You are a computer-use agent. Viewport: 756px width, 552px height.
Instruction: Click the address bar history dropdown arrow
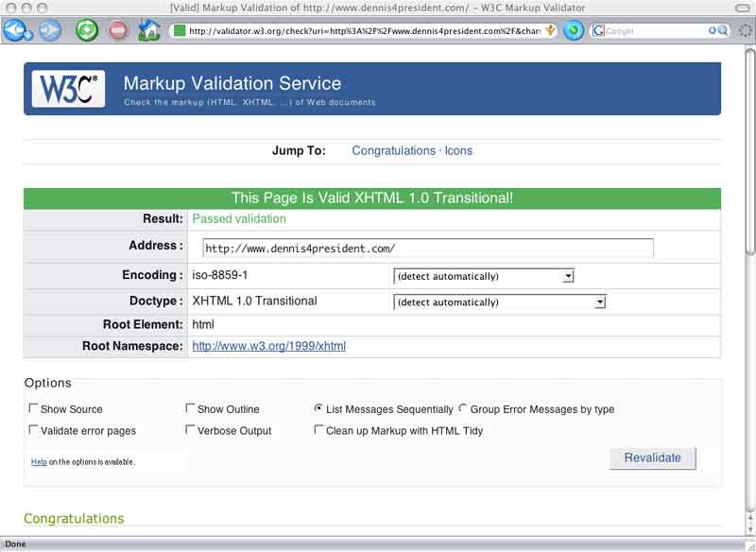click(550, 31)
